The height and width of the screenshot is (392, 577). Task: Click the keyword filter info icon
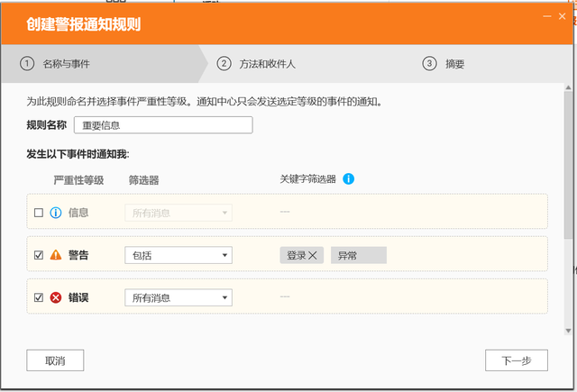tap(348, 179)
